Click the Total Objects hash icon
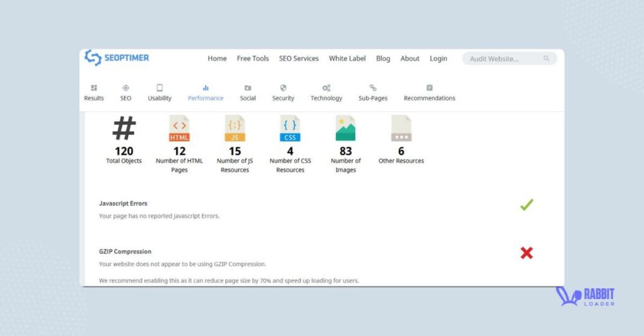644x336 pixels. (124, 128)
